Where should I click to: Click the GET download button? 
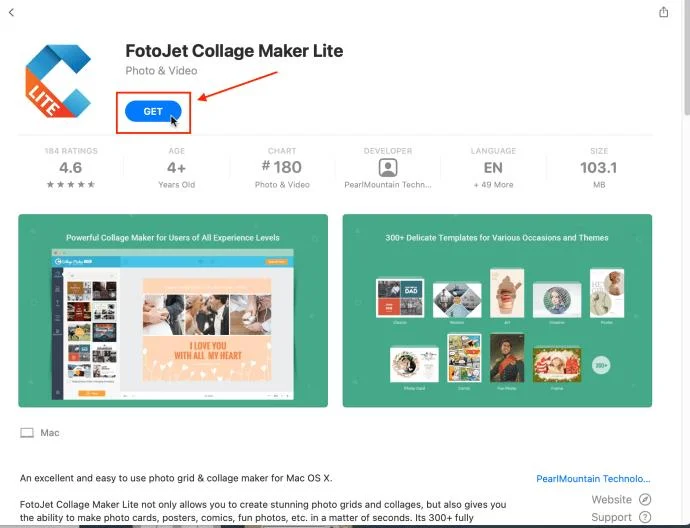[153, 111]
